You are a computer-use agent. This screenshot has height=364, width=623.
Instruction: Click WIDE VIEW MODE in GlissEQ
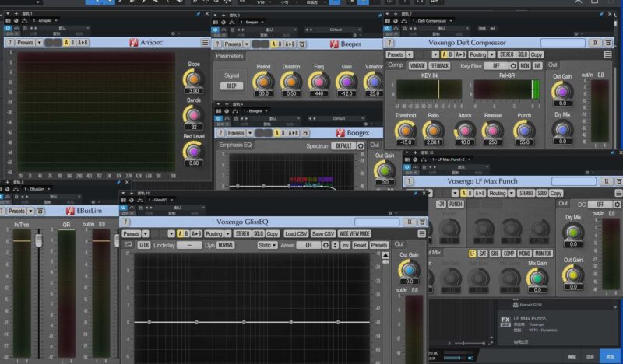pyautogui.click(x=354, y=234)
